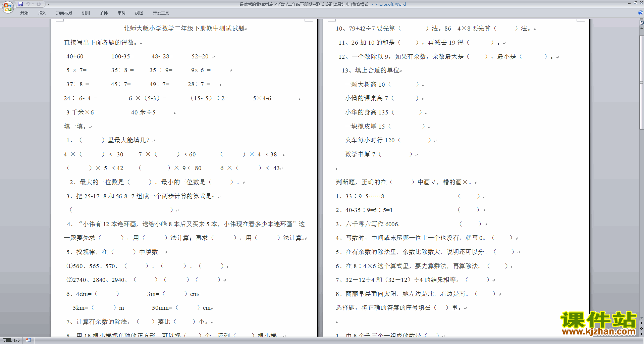
Task: Click the problem 100-35=
Action: coord(122,56)
